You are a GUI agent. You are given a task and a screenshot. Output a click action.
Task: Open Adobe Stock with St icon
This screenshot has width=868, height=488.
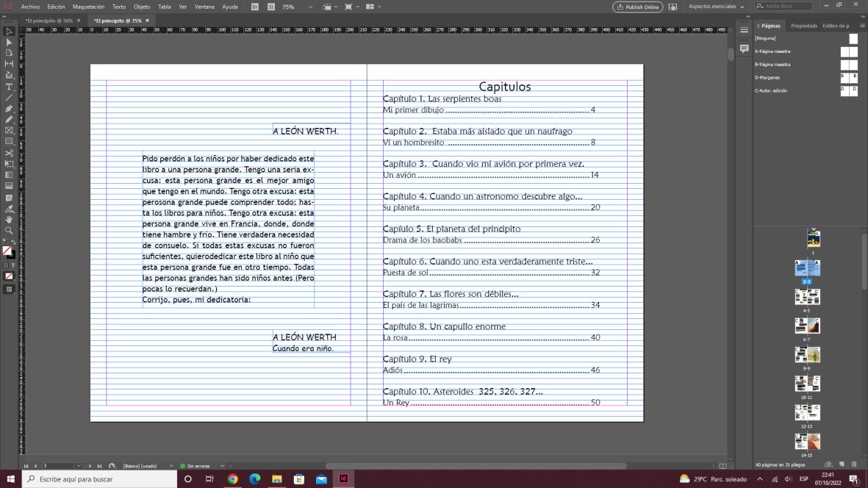(x=271, y=7)
